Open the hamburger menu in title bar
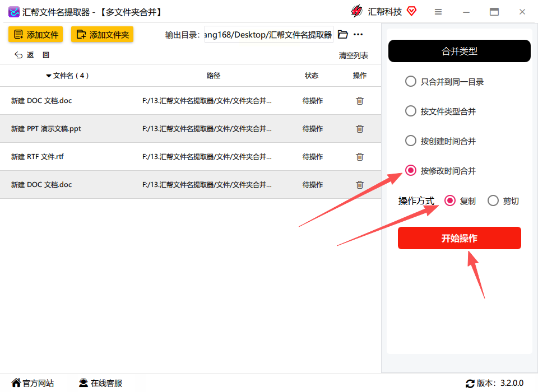The width and height of the screenshot is (538, 392). click(438, 12)
